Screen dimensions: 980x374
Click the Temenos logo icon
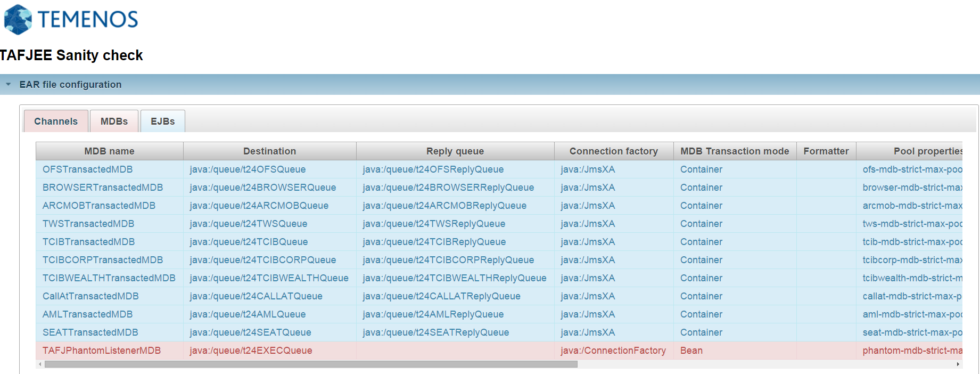18,20
